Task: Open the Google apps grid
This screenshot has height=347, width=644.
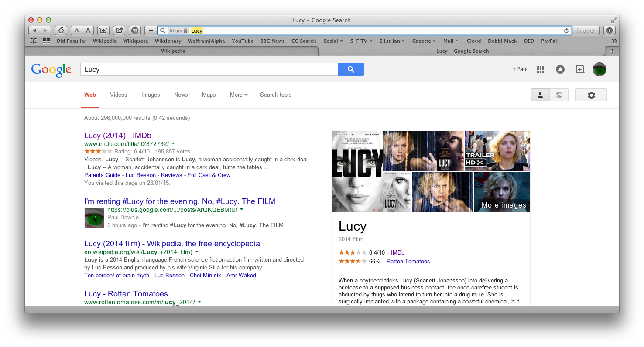Action: (x=541, y=69)
